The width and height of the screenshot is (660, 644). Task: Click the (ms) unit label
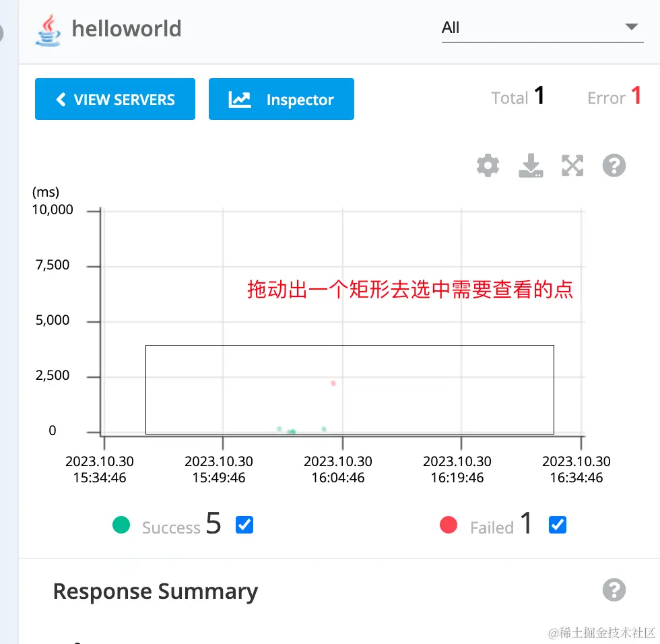[x=46, y=193]
